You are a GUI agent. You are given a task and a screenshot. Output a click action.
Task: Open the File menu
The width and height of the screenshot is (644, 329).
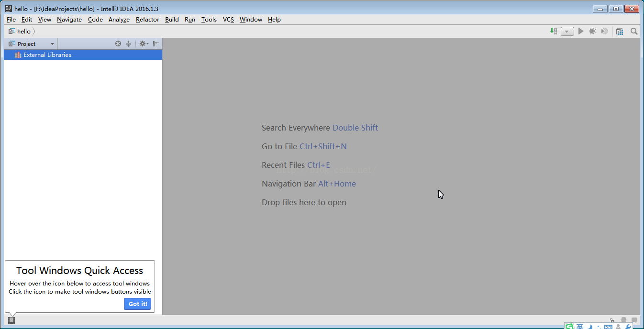coord(11,20)
